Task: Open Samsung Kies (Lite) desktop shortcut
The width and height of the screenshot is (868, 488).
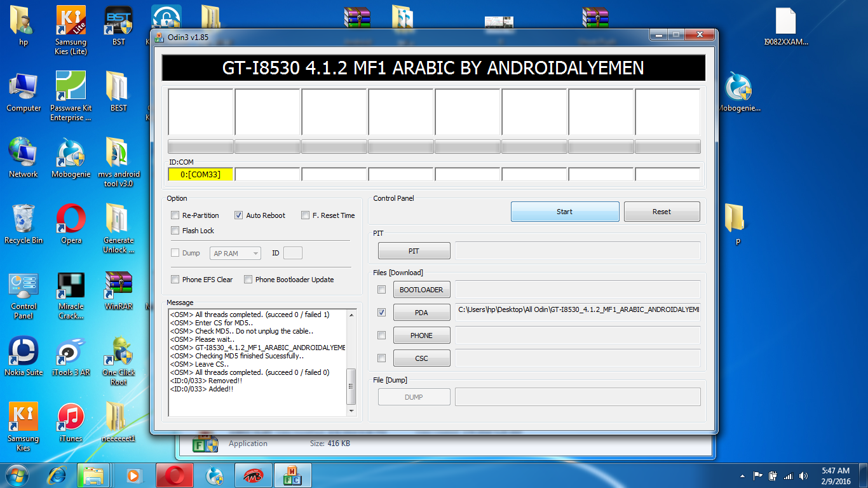Action: click(71, 30)
